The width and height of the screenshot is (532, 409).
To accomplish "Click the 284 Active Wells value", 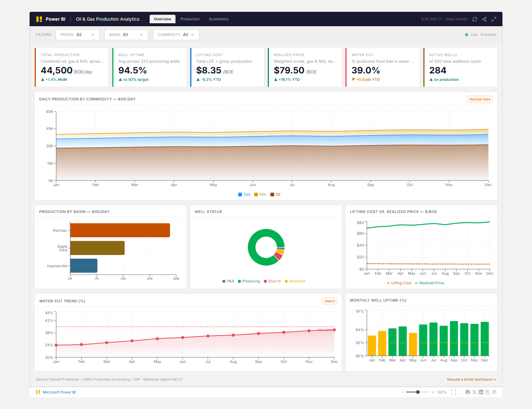I will [x=438, y=71].
